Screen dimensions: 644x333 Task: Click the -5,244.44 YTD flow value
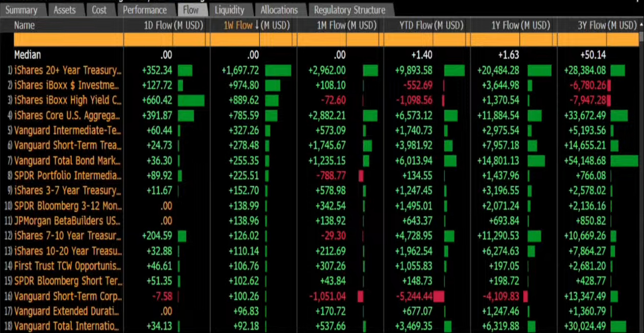point(414,296)
